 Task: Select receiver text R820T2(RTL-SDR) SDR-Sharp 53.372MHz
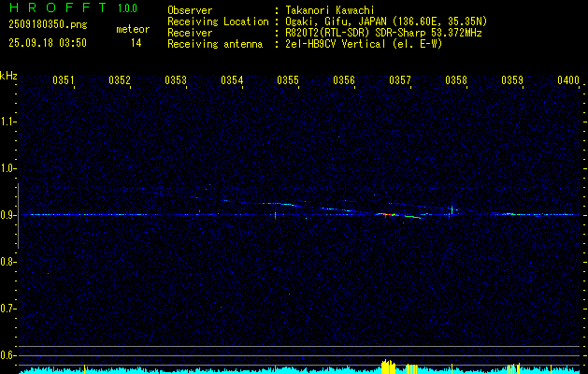point(383,33)
